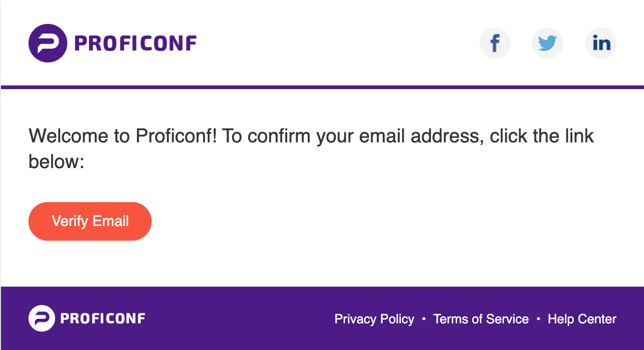
Task: Go to the Help Center link
Action: coord(582,319)
